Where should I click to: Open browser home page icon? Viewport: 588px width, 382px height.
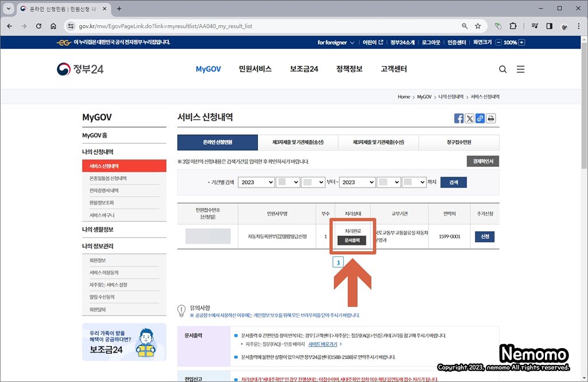pos(53,26)
